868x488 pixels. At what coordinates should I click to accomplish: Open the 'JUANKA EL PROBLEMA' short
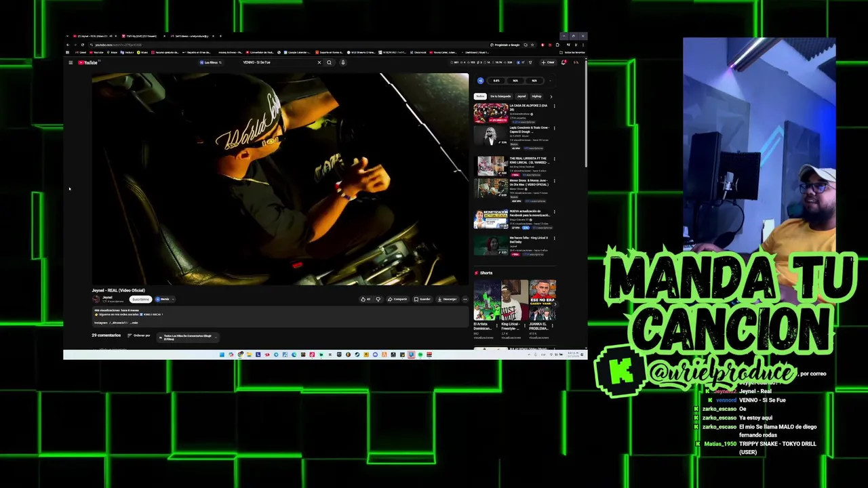pos(542,300)
